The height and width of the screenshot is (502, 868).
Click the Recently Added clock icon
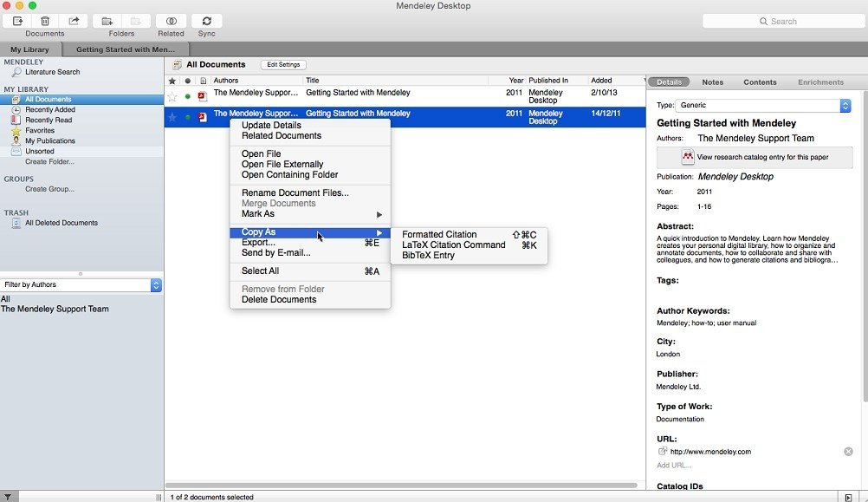click(x=16, y=110)
